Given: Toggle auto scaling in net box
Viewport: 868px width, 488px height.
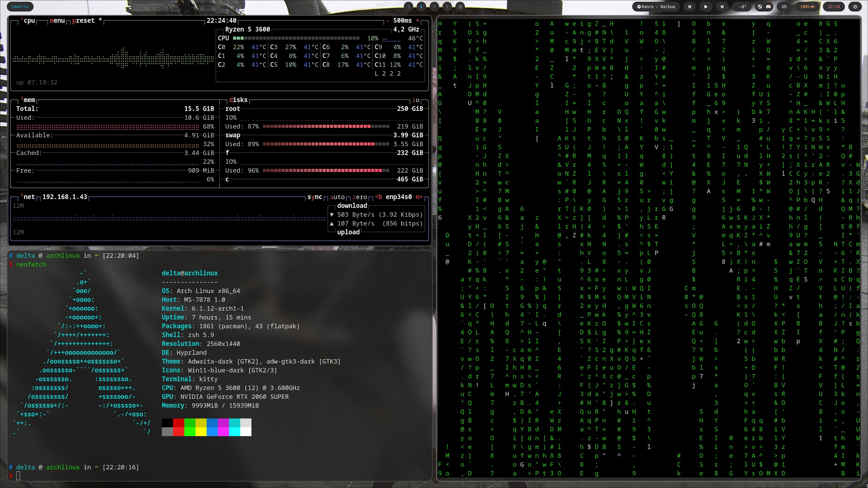Looking at the screenshot, I should click(x=337, y=197).
